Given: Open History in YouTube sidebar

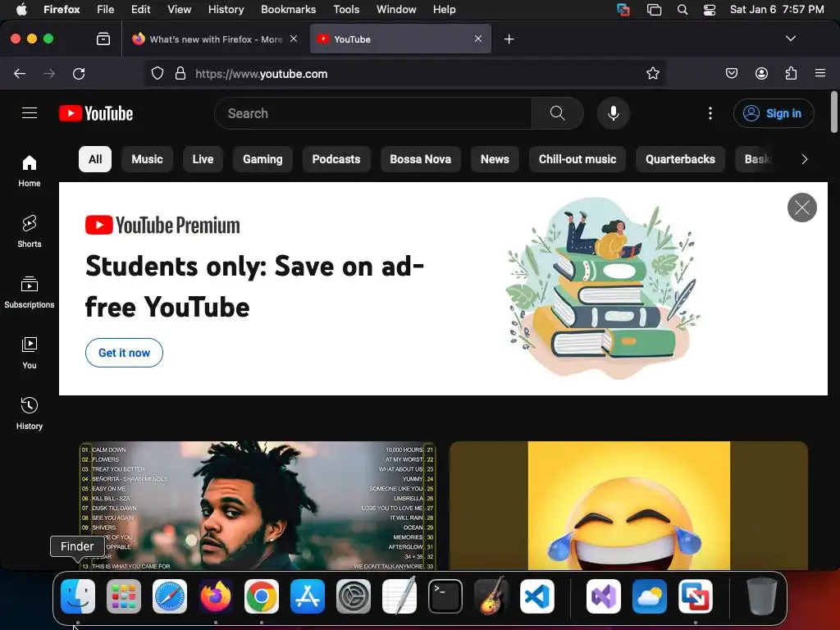Looking at the screenshot, I should click(x=30, y=413).
